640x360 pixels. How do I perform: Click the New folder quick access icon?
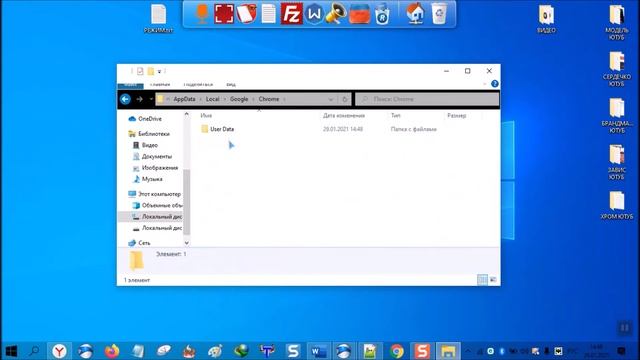pos(151,71)
